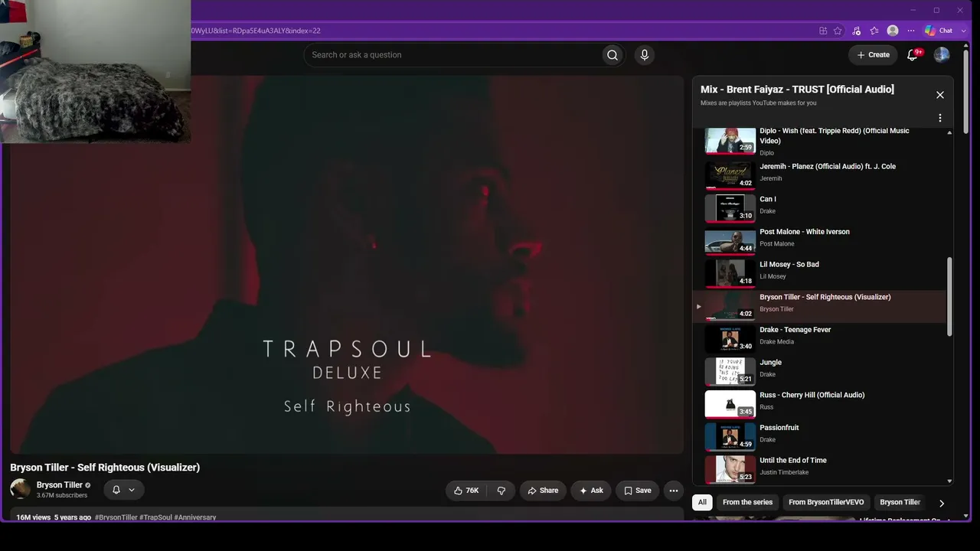
Task: Play Post Malone White Iverson thumbnail
Action: (730, 240)
